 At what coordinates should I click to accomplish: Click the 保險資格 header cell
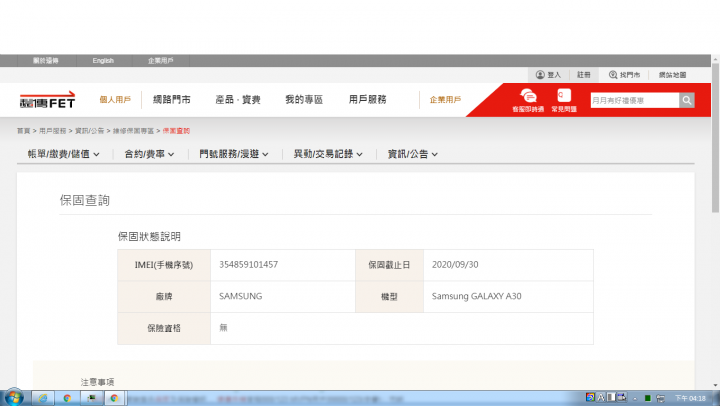tap(164, 328)
